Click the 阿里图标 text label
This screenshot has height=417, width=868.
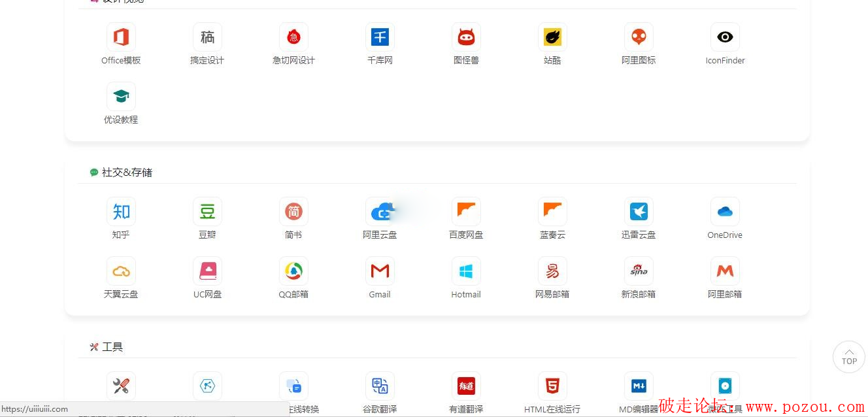639,61
